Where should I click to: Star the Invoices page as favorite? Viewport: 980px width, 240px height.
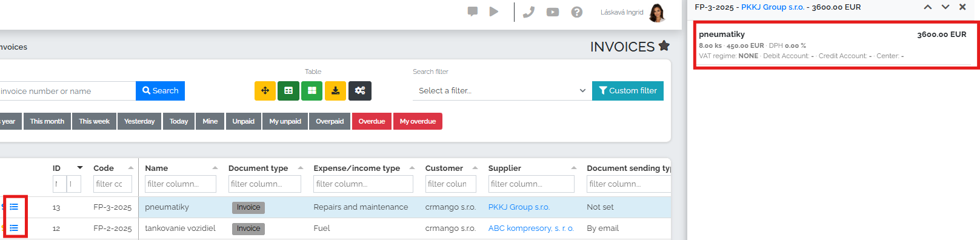click(x=664, y=45)
